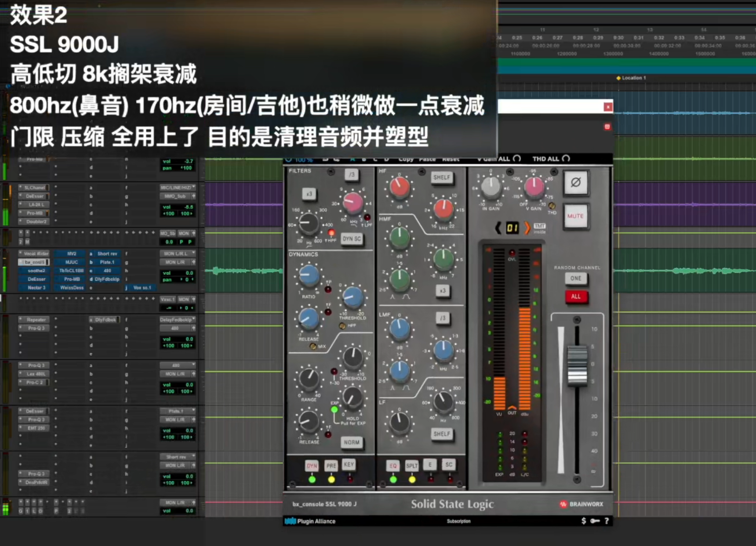This screenshot has height=546, width=756.
Task: Open the MIC/LINE/HIZ input dropdown
Action: pyautogui.click(x=178, y=188)
